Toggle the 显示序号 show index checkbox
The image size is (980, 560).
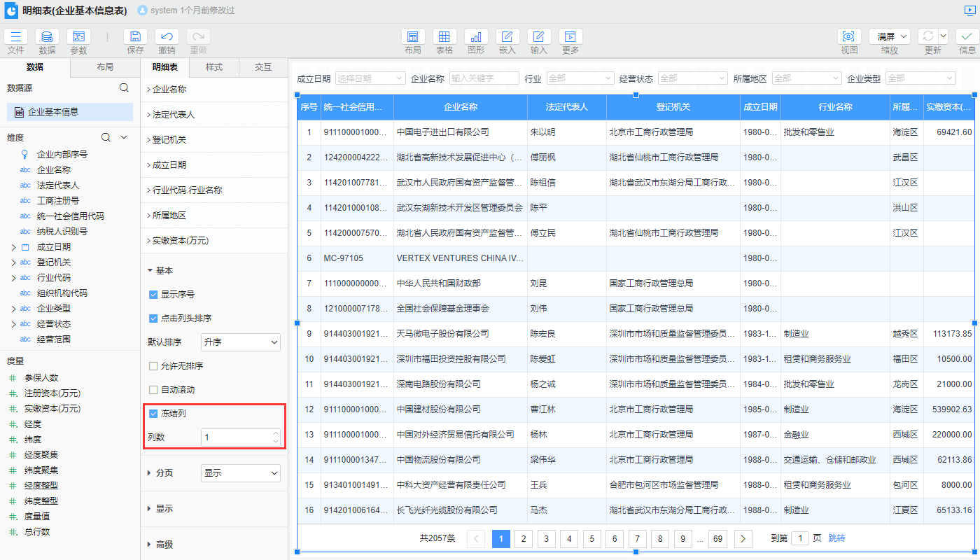[x=153, y=295]
